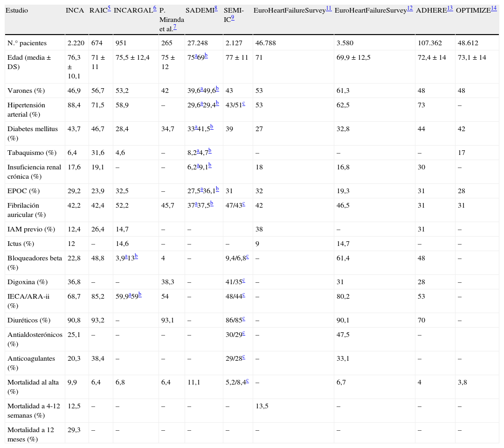Screen dimensions: 504x448
Task: Select the 13,5 mortality value at 4-12 weeks
Action: pyautogui.click(x=262, y=406)
